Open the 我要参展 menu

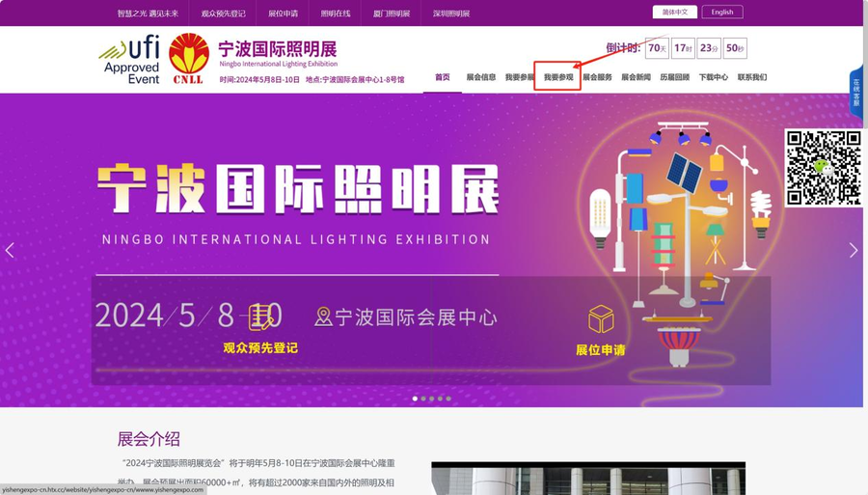point(519,77)
